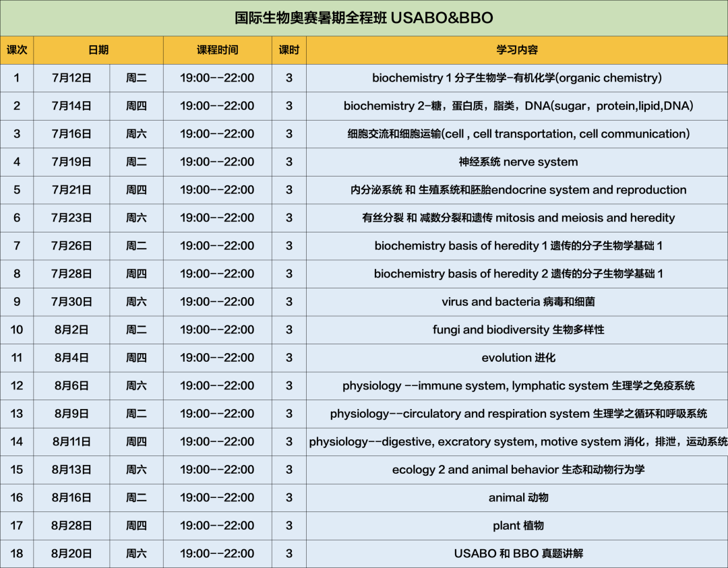
Task: Click lesson number 10 in 课次 column
Action: pos(17,330)
